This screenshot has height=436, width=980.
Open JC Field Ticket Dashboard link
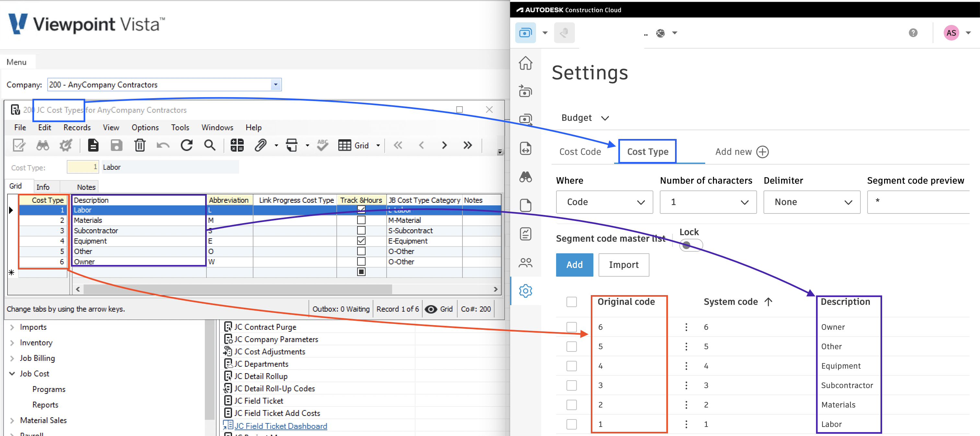280,427
